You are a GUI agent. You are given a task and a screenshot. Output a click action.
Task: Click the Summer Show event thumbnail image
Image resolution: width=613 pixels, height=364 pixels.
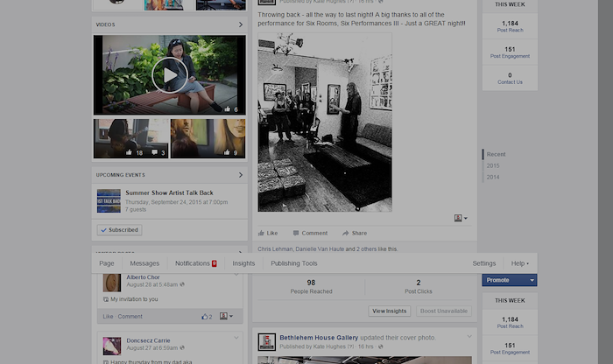(x=109, y=200)
